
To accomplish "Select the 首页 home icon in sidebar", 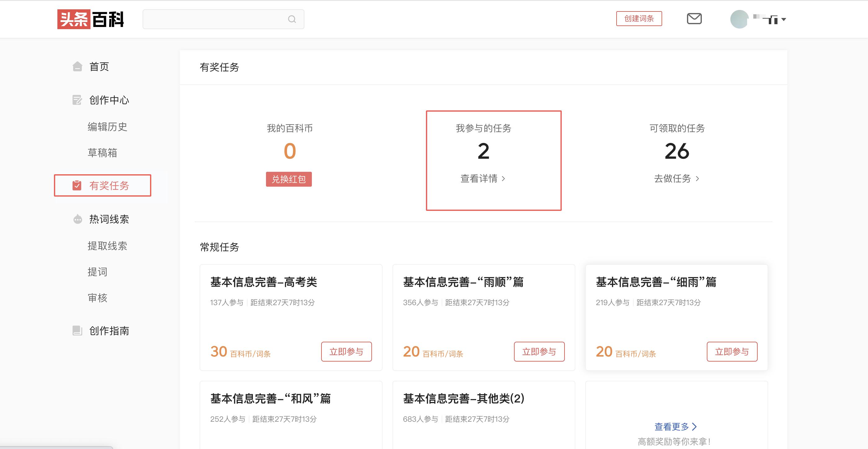I will pos(77,66).
